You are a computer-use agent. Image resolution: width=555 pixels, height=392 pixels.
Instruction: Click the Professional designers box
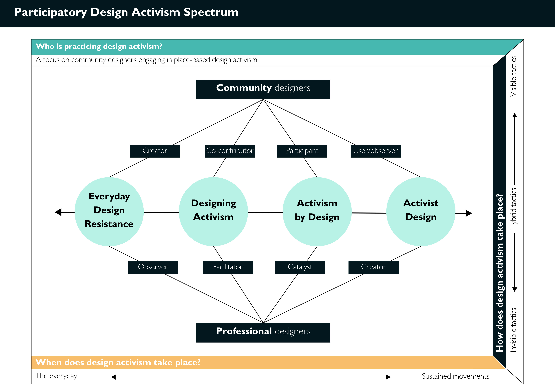tap(263, 332)
